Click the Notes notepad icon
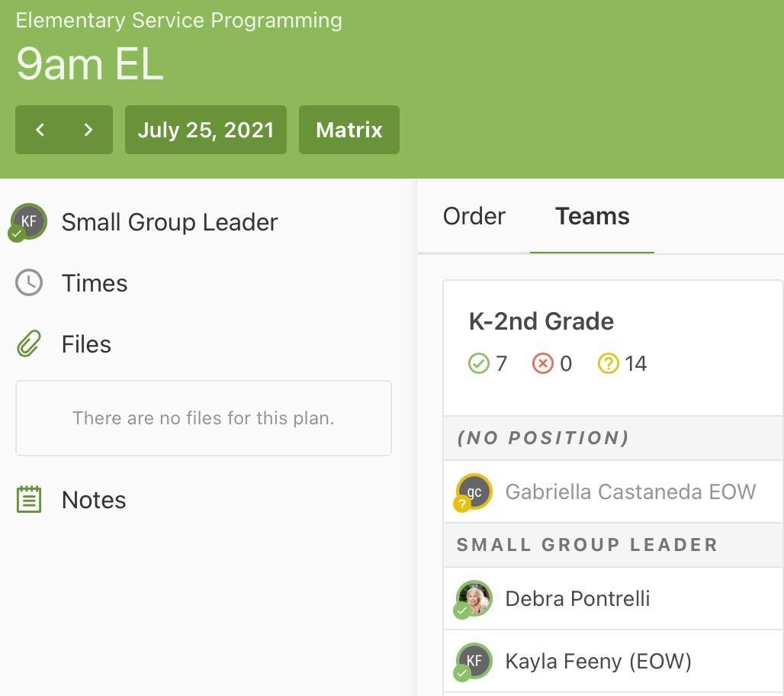This screenshot has width=784, height=696. click(29, 500)
